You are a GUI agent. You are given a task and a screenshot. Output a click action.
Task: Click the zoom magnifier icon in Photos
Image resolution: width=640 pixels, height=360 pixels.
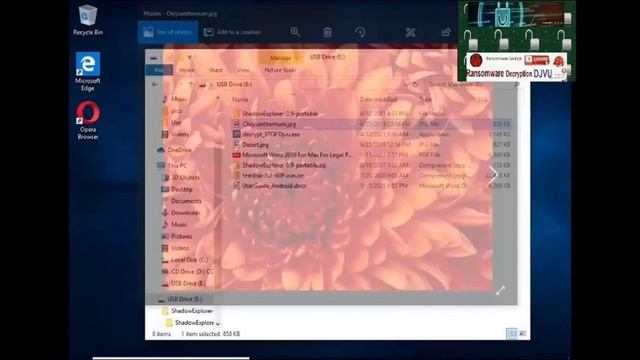click(295, 32)
